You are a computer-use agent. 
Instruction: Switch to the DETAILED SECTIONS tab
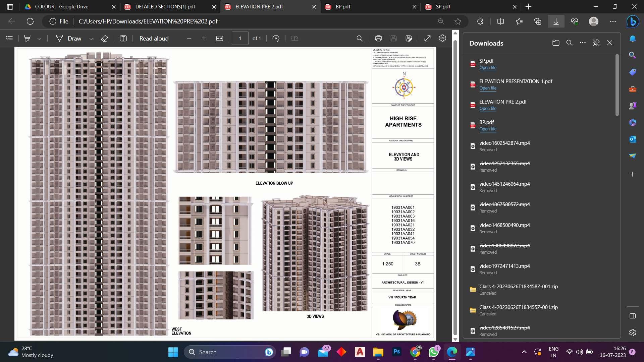coord(165,6)
